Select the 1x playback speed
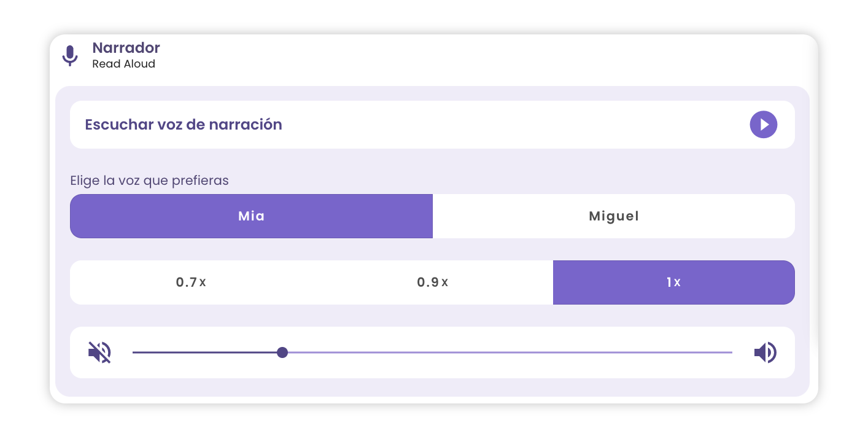Viewport: 868px width, 436px height. (674, 282)
